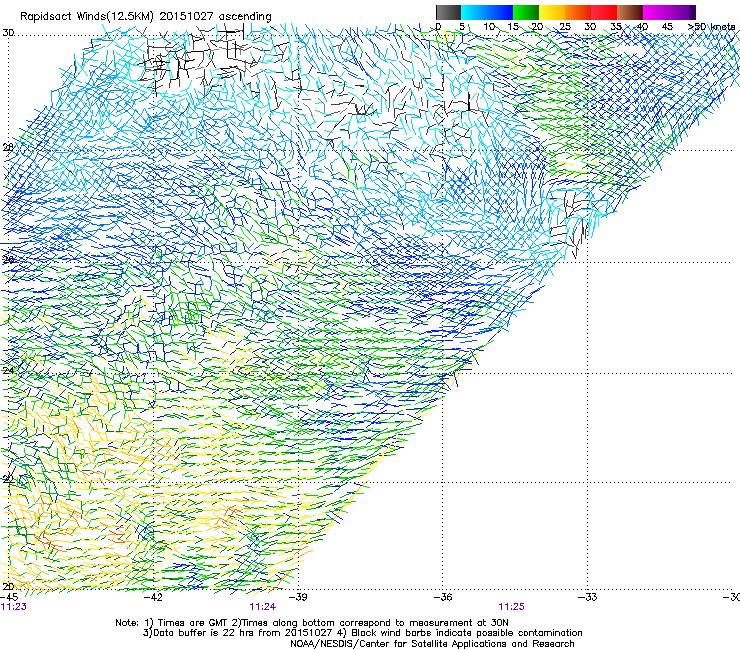Click the note line starting 'Note: 1) Times are GMT'
740x650 pixels.
point(312,623)
